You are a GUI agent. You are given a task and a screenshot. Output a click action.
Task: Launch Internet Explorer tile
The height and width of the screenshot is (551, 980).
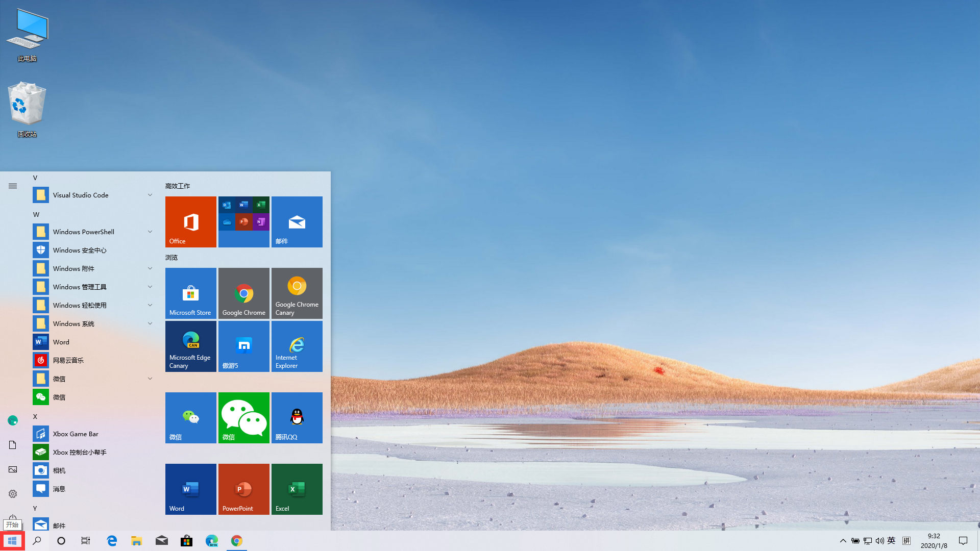[297, 346]
